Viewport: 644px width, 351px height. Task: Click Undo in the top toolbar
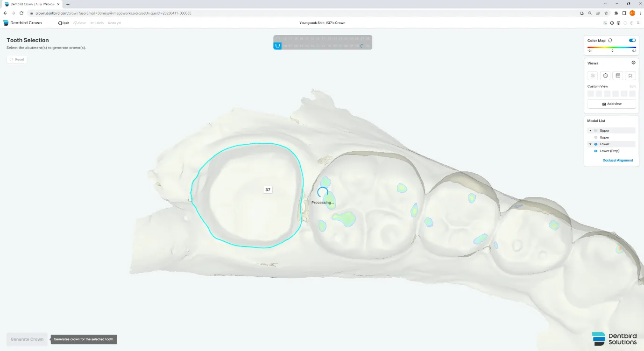pyautogui.click(x=97, y=23)
